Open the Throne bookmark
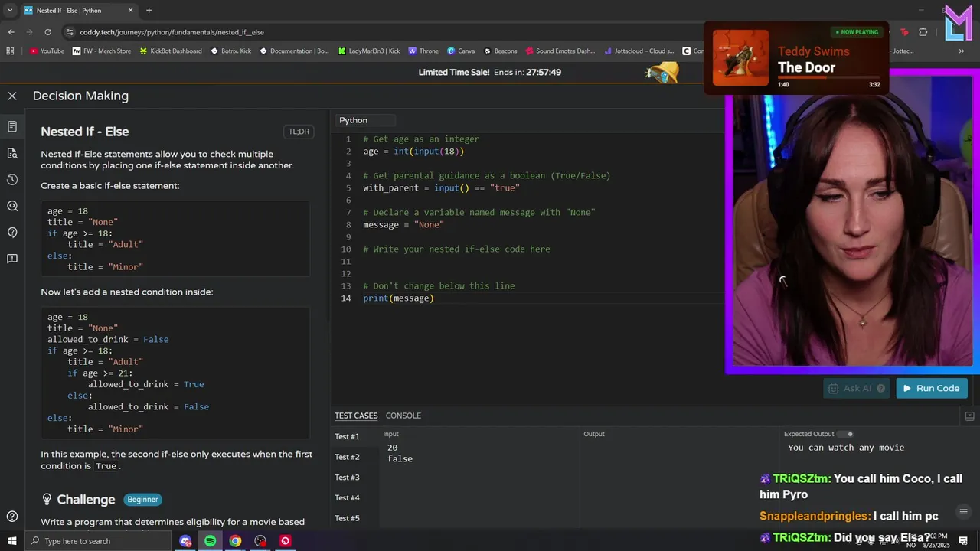The height and width of the screenshot is (551, 980). pyautogui.click(x=423, y=51)
